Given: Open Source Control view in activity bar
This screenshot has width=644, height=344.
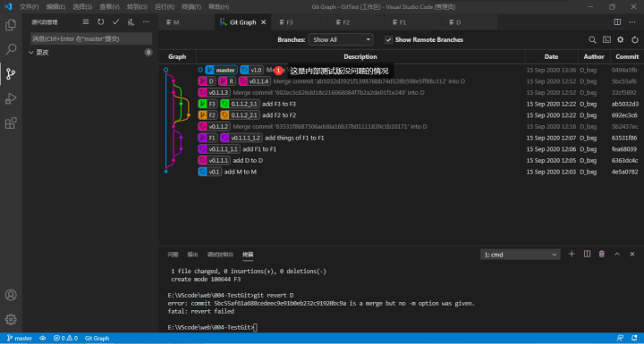Looking at the screenshot, I should click(11, 74).
